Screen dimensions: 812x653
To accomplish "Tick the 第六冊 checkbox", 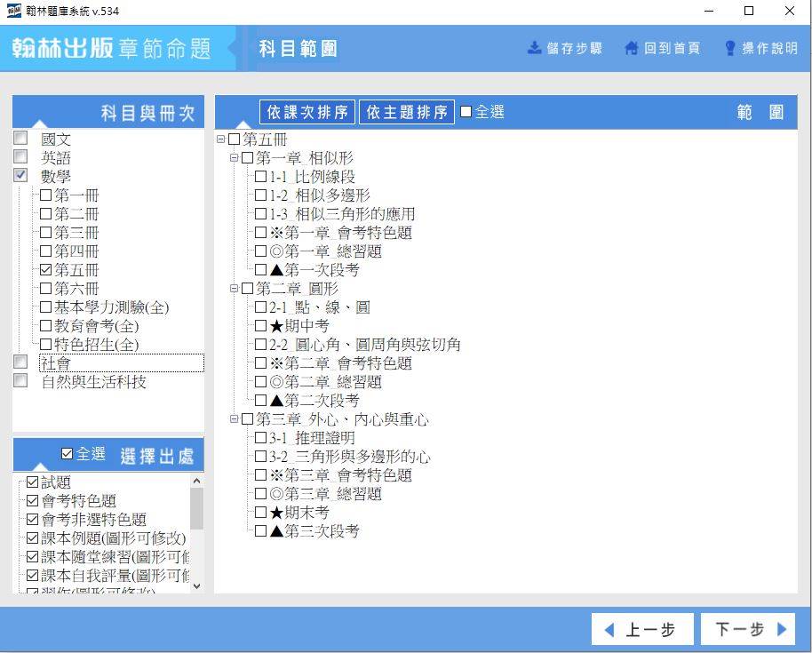I will pos(45,289).
